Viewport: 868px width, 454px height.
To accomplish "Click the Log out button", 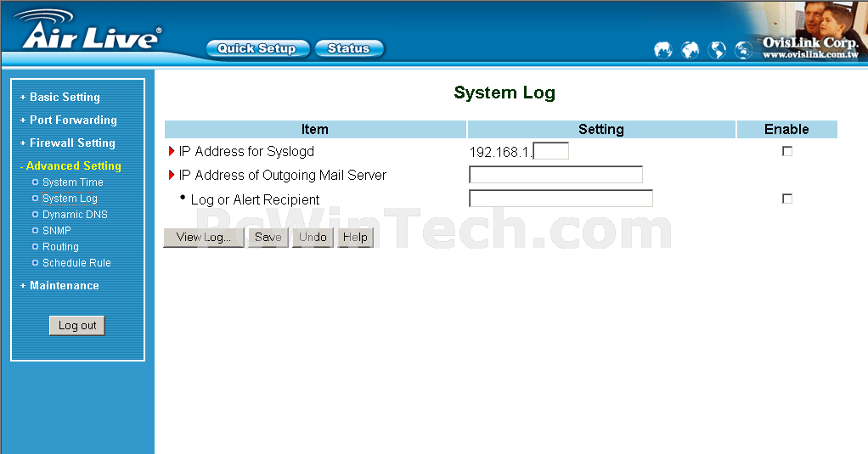I will (x=77, y=325).
